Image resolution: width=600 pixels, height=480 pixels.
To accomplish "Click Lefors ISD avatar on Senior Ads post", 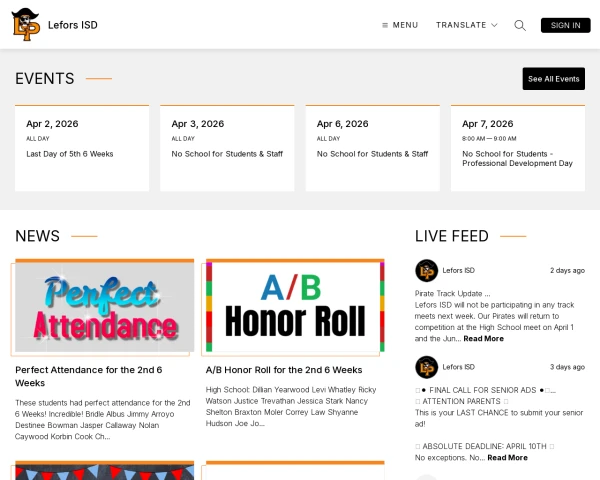I will coord(426,367).
